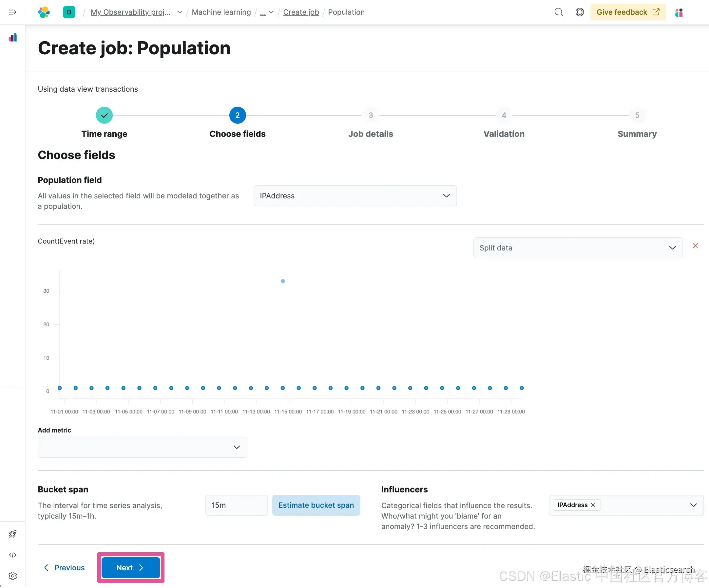Expand the Add metric dropdown
Screen dimensions: 709x588
[x=142, y=448]
